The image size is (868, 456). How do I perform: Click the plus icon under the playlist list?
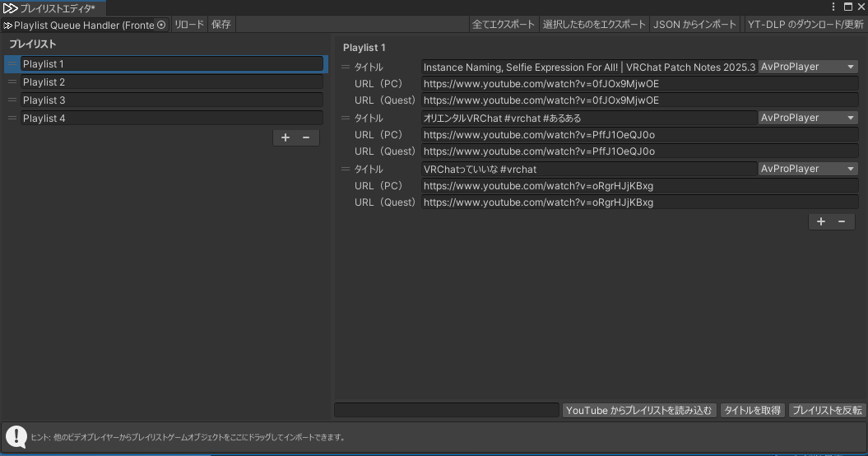tap(285, 137)
